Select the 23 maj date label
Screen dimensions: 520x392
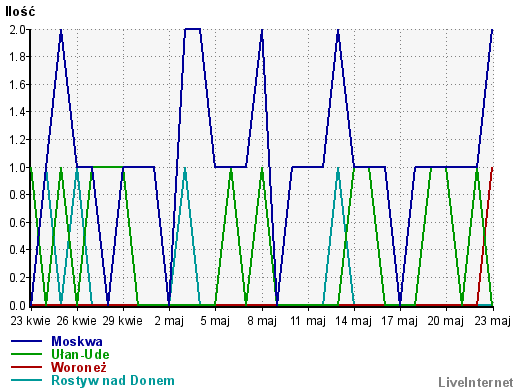tap(492, 321)
